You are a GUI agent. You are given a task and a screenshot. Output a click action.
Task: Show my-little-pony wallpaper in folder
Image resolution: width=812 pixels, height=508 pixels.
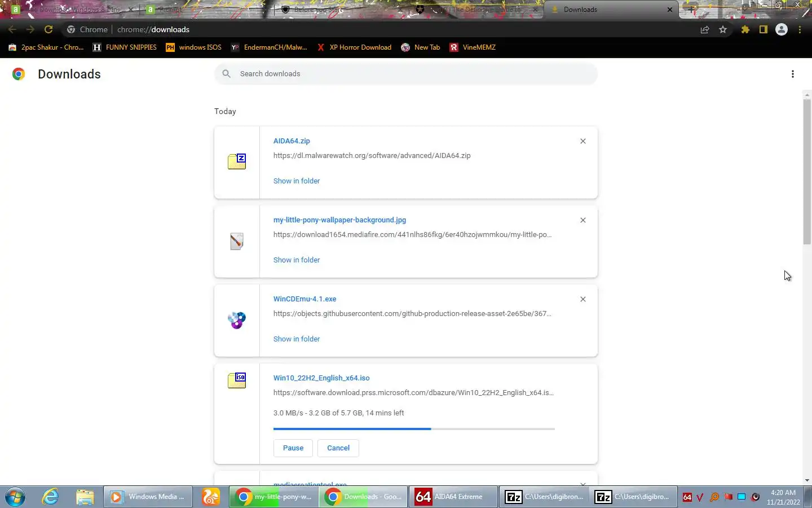297,260
